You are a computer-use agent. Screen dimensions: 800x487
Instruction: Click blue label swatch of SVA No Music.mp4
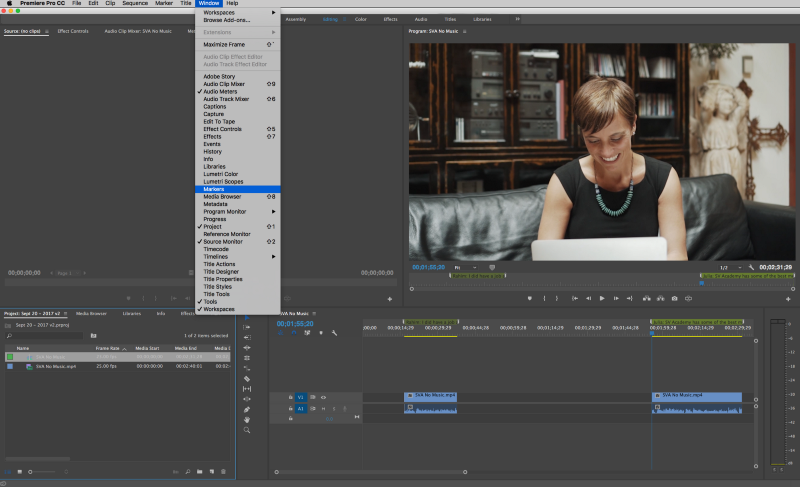(x=10, y=366)
